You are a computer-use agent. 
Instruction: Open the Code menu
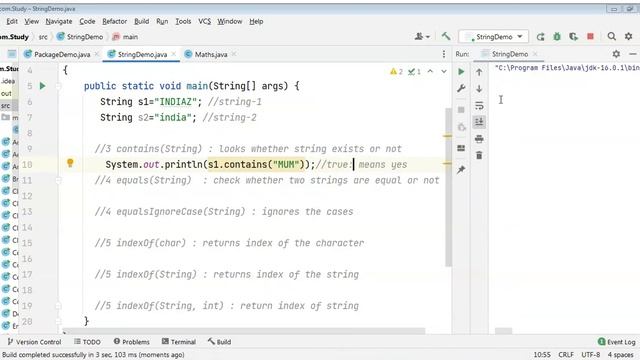click(x=87, y=21)
